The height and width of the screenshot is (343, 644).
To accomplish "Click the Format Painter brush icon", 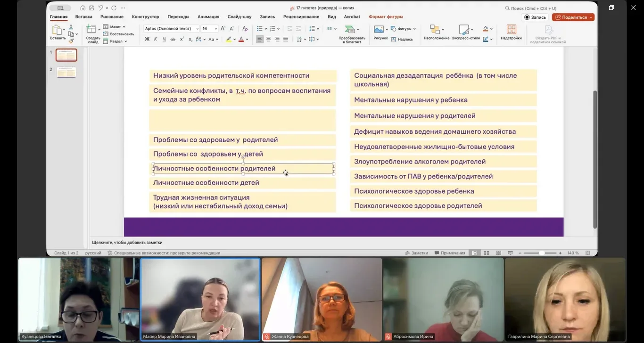I will [x=71, y=41].
